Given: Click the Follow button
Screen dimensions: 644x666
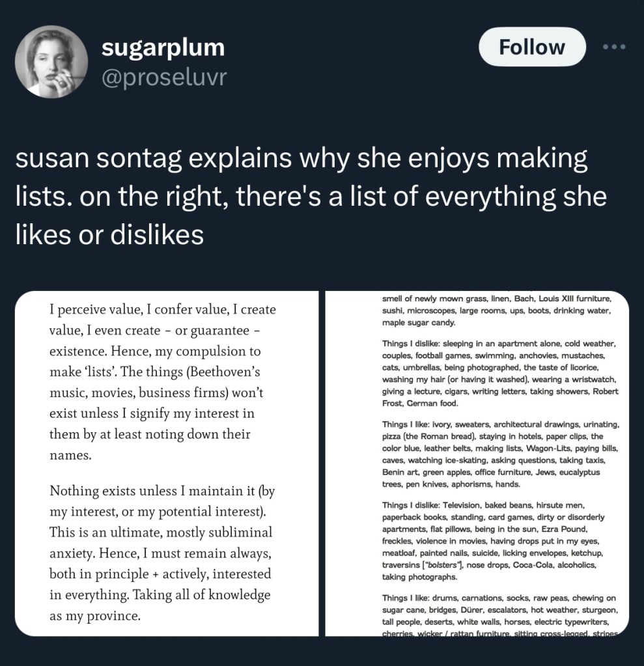Looking at the screenshot, I should point(532,47).
